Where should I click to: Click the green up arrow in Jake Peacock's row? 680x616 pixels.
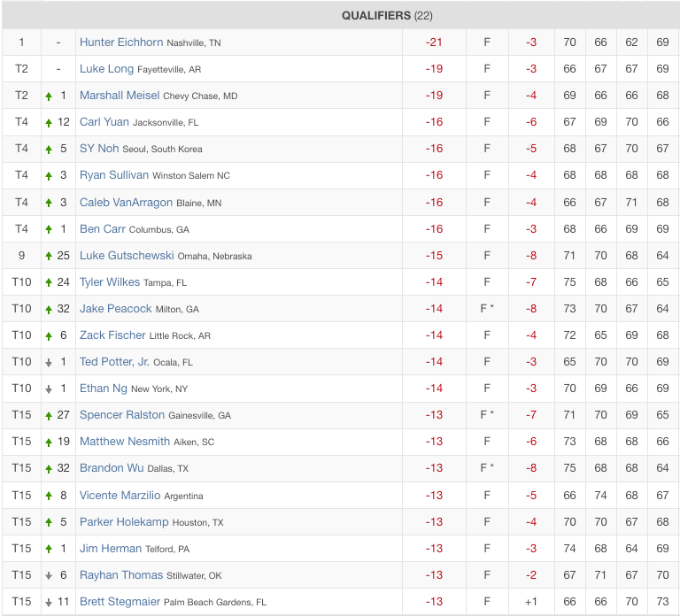[49, 310]
